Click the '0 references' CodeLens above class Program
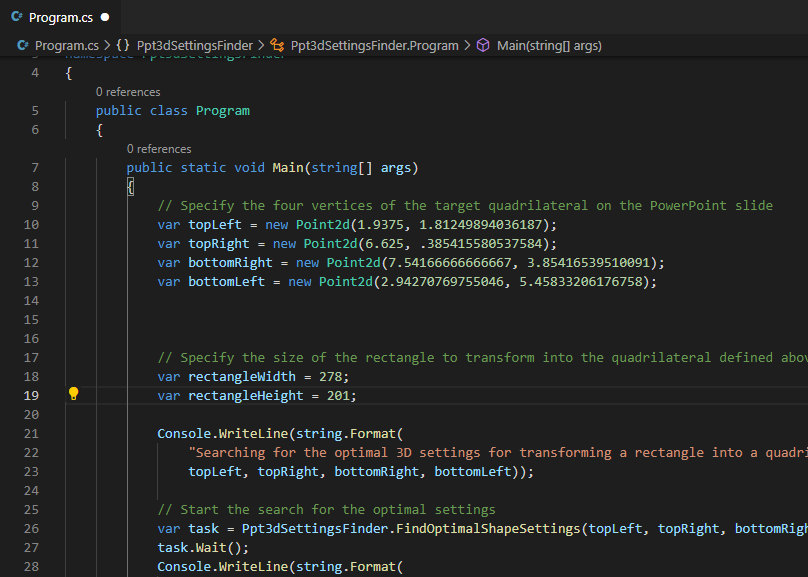 pyautogui.click(x=128, y=92)
